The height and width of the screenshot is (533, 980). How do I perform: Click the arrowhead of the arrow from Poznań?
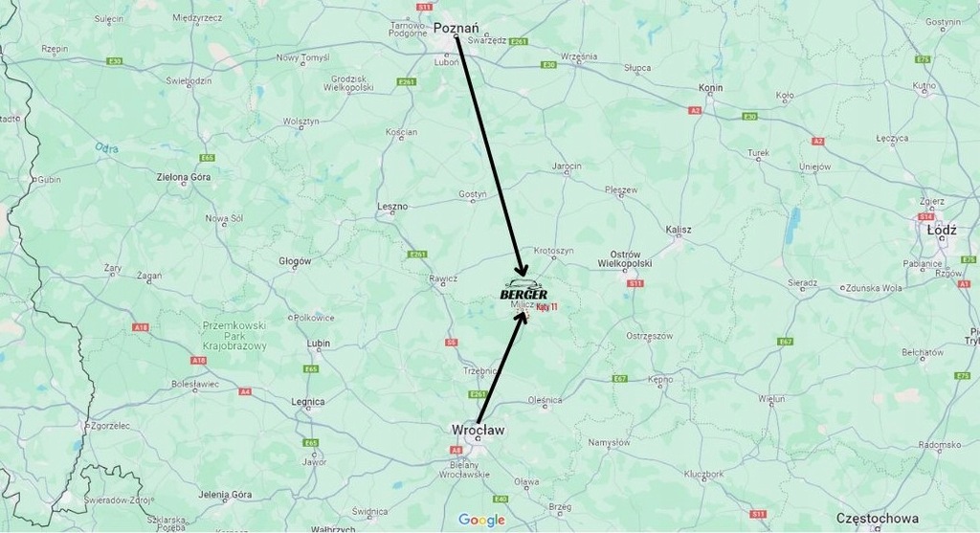523,270
